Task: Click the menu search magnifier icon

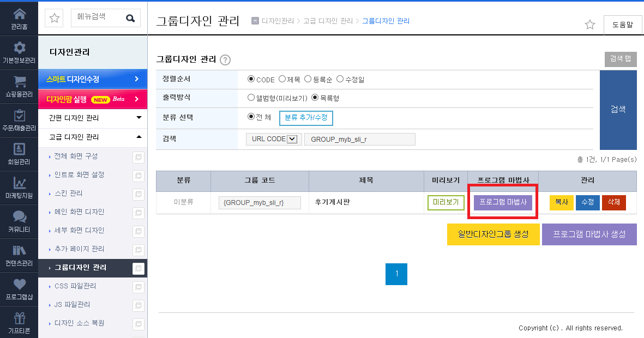Action: click(x=130, y=18)
